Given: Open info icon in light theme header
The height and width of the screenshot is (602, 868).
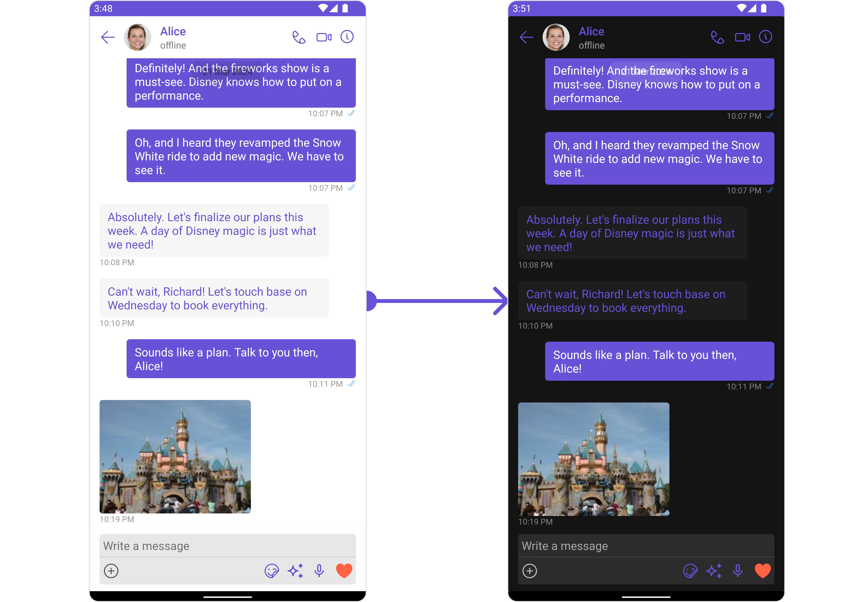Looking at the screenshot, I should point(347,37).
